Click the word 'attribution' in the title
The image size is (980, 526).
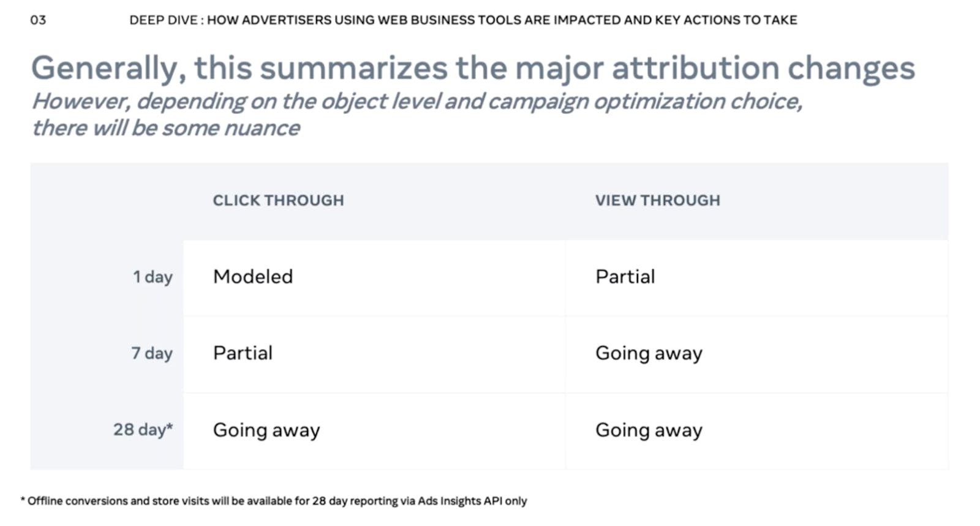pos(695,68)
